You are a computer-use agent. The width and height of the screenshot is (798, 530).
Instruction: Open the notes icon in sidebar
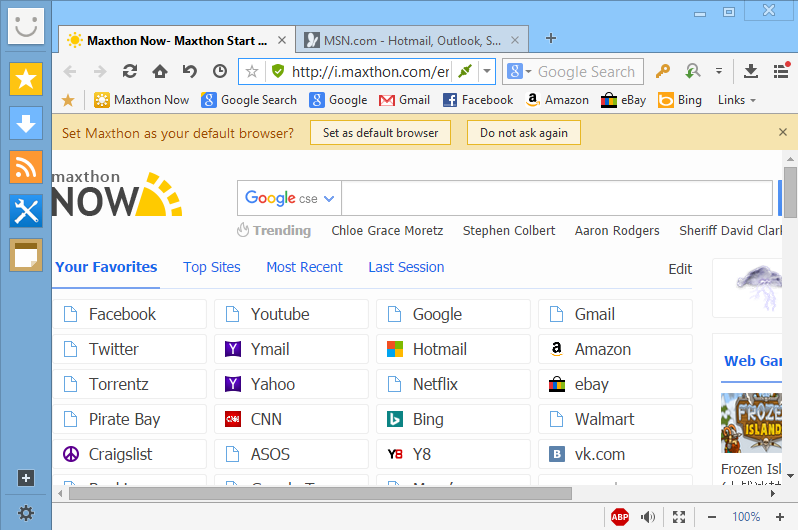coord(26,255)
